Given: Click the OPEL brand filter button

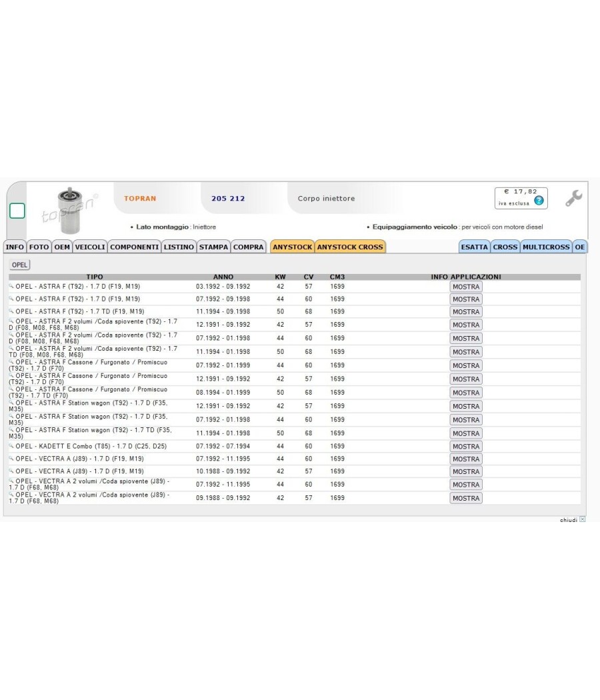Looking at the screenshot, I should click(19, 265).
